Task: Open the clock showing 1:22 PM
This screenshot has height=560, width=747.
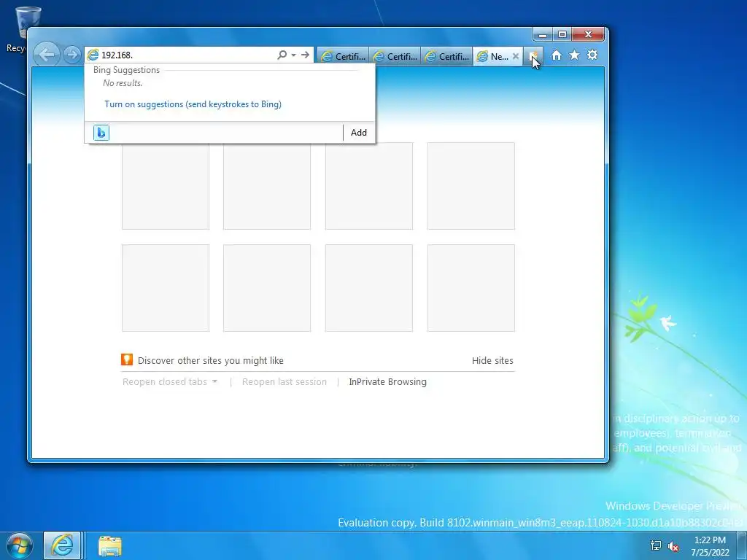Action: click(x=710, y=545)
